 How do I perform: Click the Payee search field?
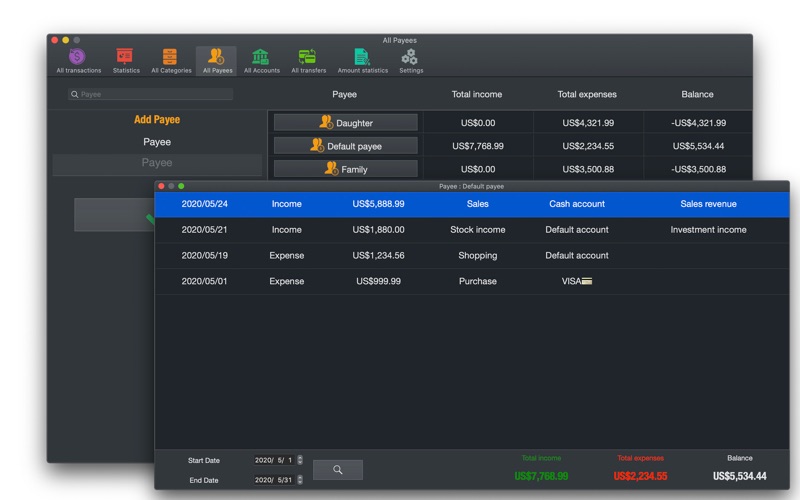151,94
